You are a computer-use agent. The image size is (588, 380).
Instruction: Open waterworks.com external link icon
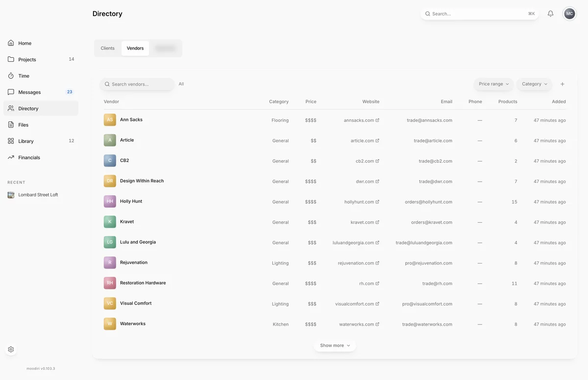(377, 324)
